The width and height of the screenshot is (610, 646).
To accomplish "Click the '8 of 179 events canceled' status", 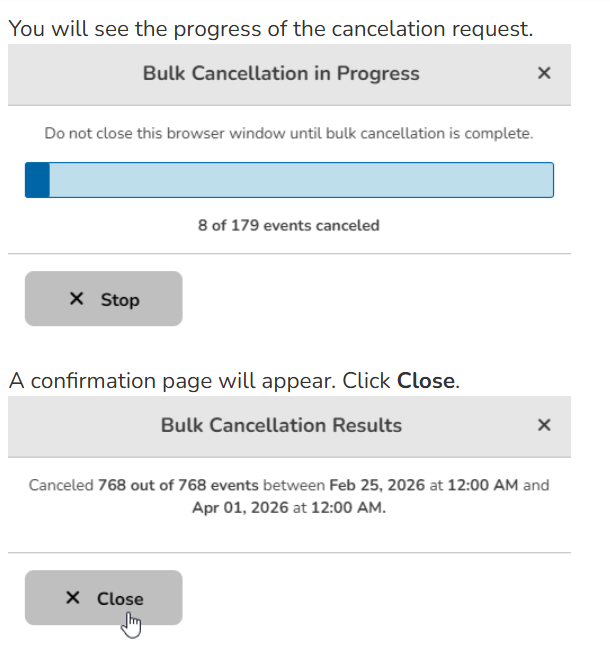I will click(x=289, y=226).
